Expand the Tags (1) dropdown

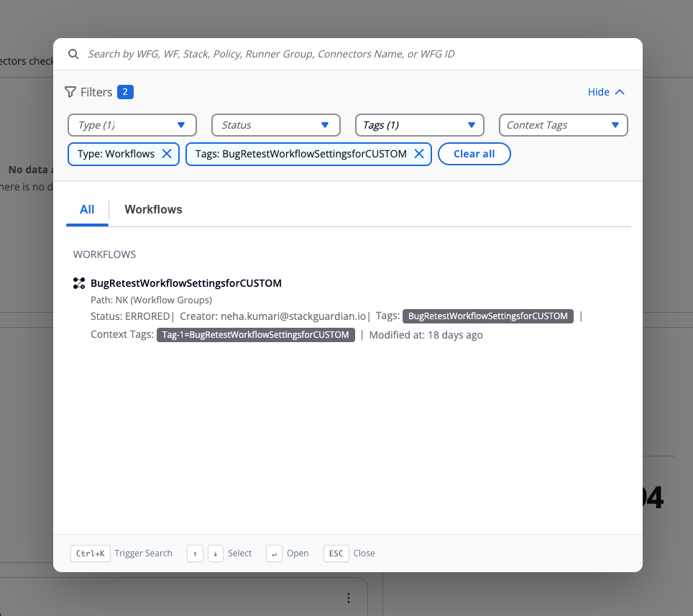coord(420,125)
